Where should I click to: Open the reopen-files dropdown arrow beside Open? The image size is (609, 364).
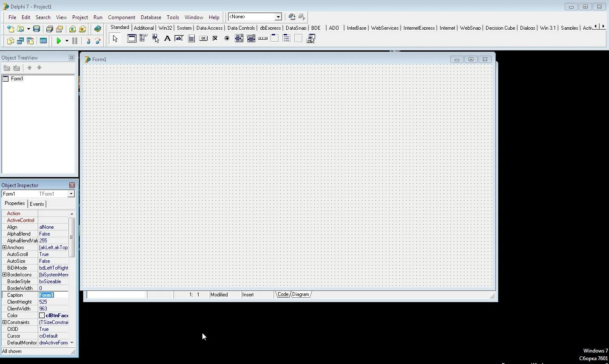(x=28, y=29)
